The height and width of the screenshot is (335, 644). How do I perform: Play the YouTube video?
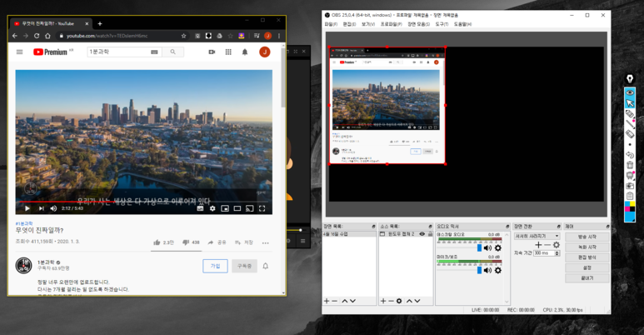pos(27,208)
